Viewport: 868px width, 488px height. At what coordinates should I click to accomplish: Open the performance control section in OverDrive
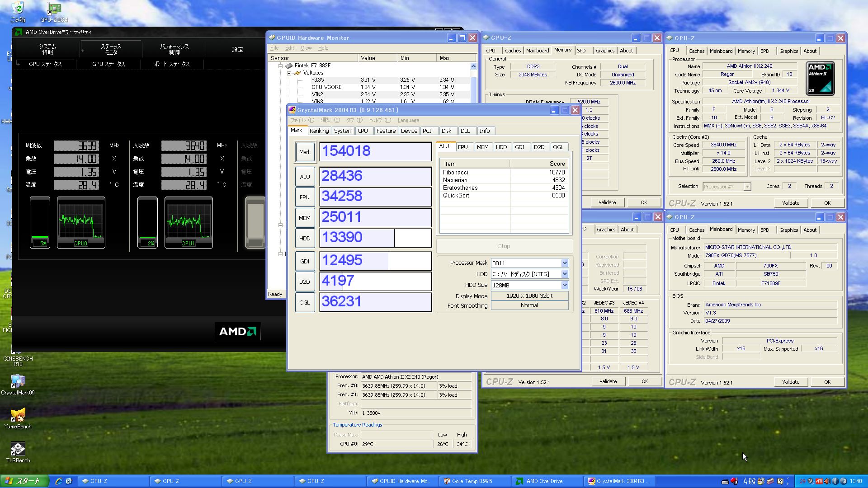point(174,49)
